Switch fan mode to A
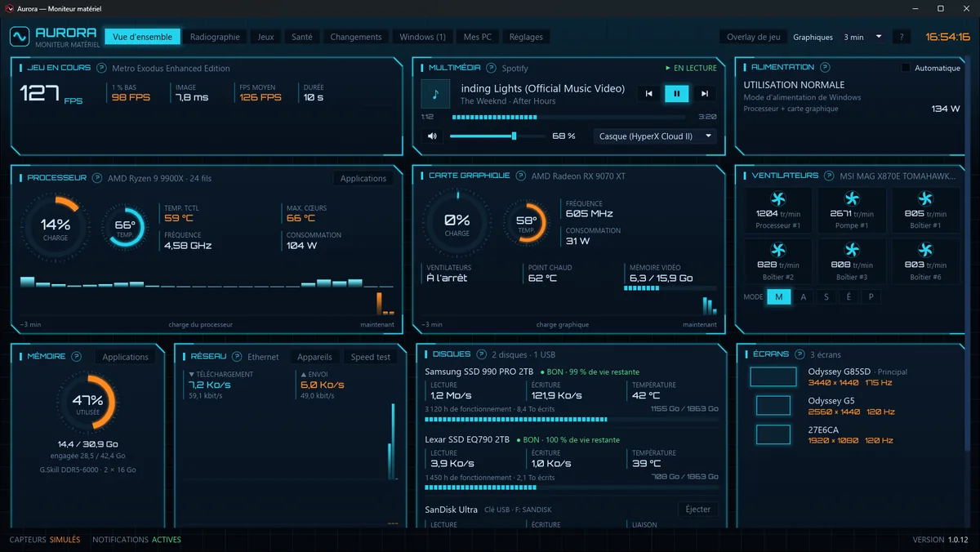The width and height of the screenshot is (980, 552). 804,297
